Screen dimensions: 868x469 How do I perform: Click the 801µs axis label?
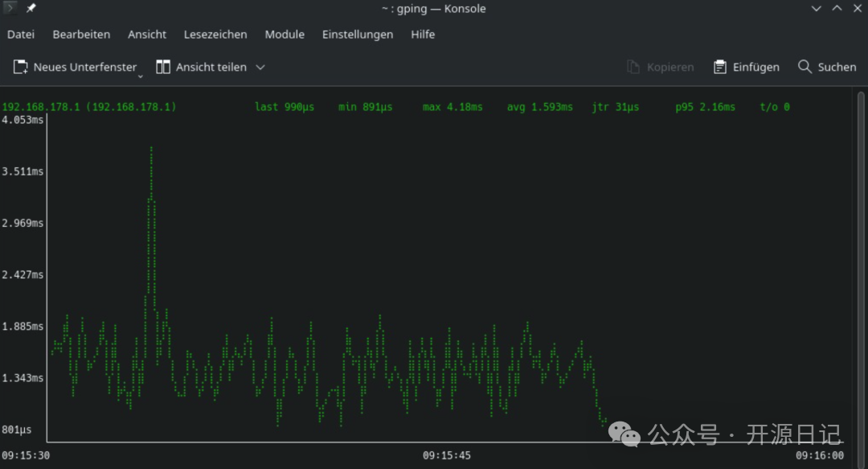tap(17, 430)
